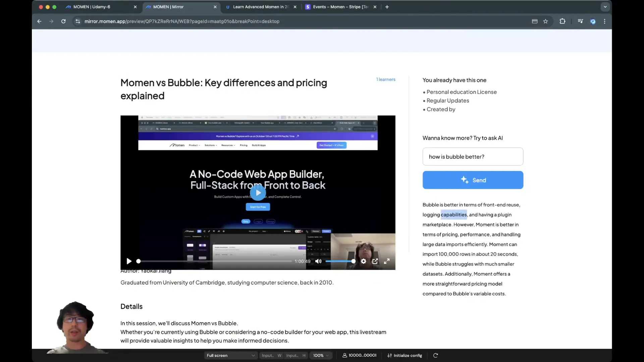Click 'Wanna know more? Try to ask AI' text
Viewport: 644px width, 362px height.
[463, 138]
